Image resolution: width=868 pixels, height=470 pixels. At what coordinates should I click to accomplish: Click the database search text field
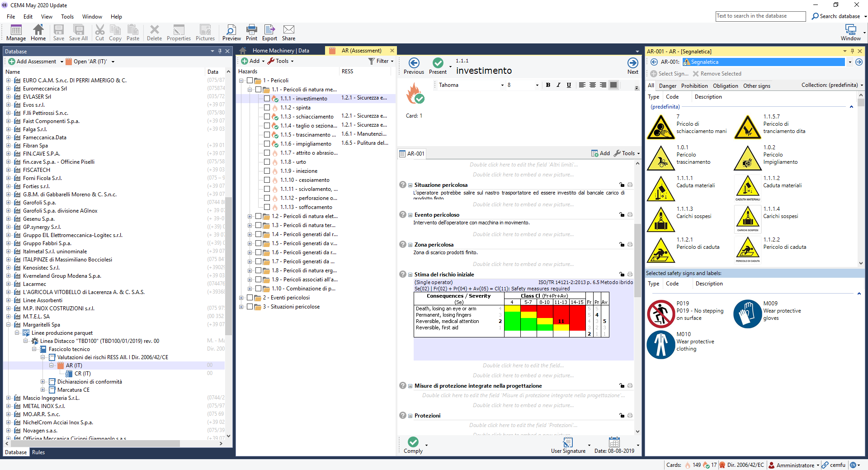[760, 16]
